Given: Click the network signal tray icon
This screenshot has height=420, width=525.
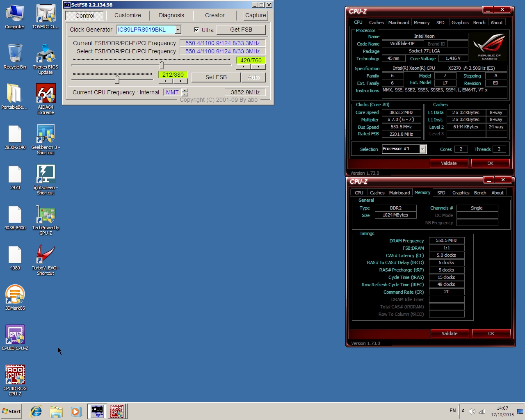Looking at the screenshot, I should click(x=482, y=411).
